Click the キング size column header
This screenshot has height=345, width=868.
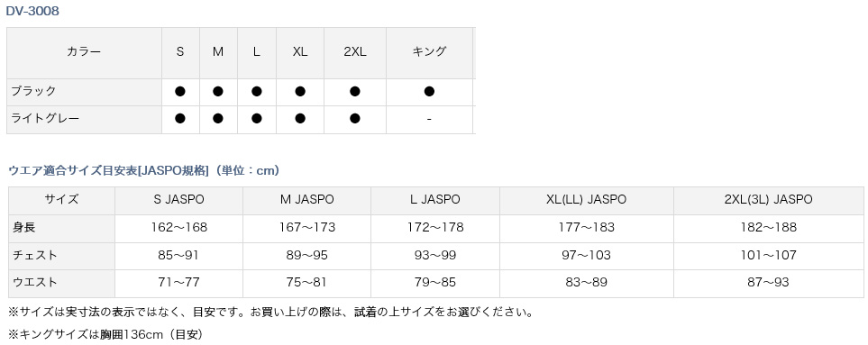click(430, 52)
